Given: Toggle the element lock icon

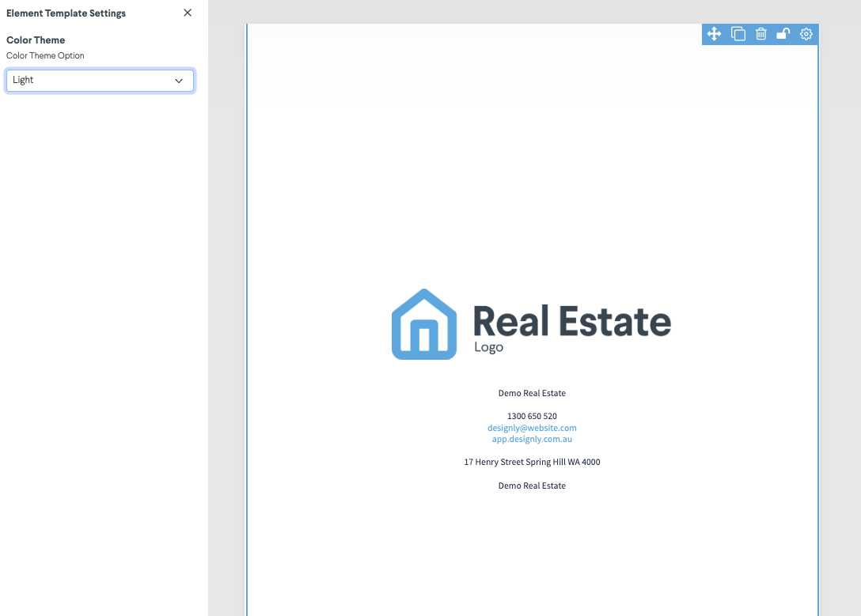Looking at the screenshot, I should (783, 34).
